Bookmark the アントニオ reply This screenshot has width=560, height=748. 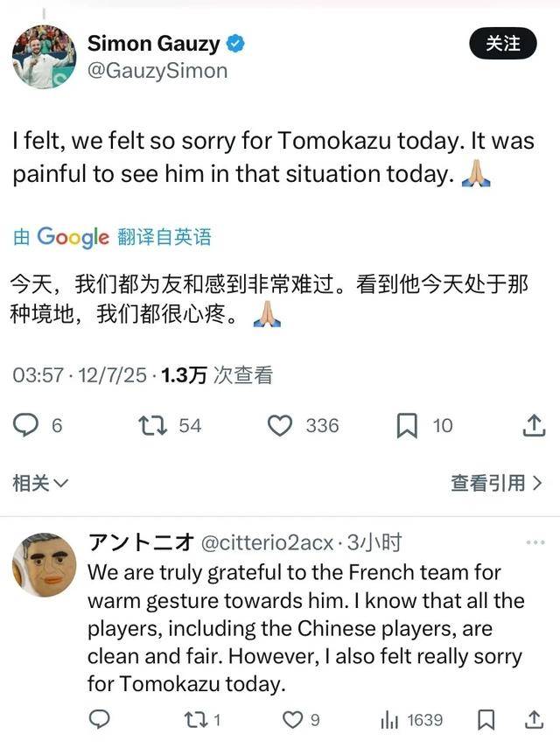coord(486,720)
